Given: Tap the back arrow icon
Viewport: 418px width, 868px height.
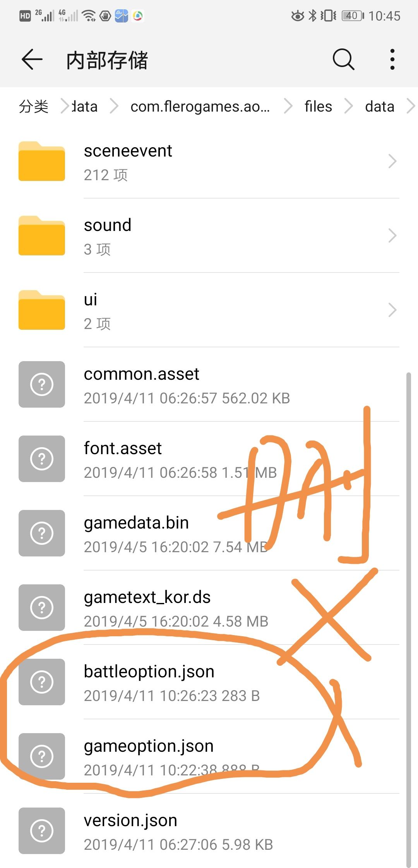Looking at the screenshot, I should click(x=32, y=60).
